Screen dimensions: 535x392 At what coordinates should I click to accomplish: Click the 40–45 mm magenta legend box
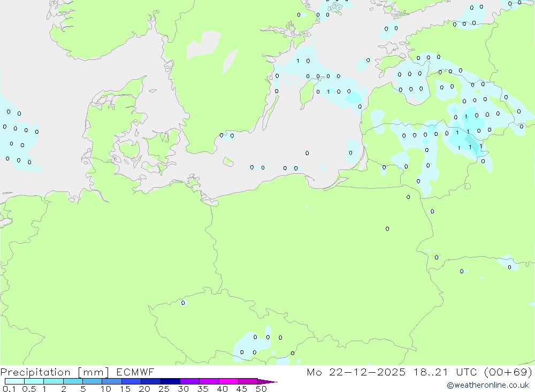[x=228, y=381]
